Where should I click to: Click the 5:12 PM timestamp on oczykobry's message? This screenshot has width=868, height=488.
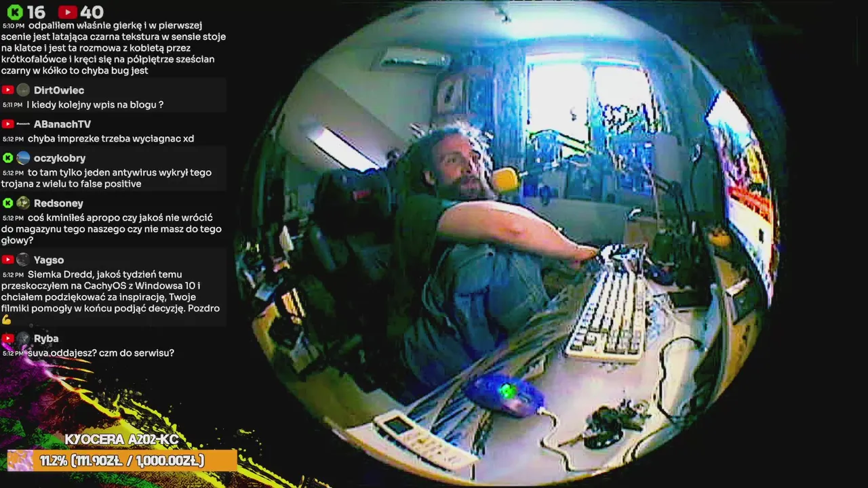click(13, 174)
